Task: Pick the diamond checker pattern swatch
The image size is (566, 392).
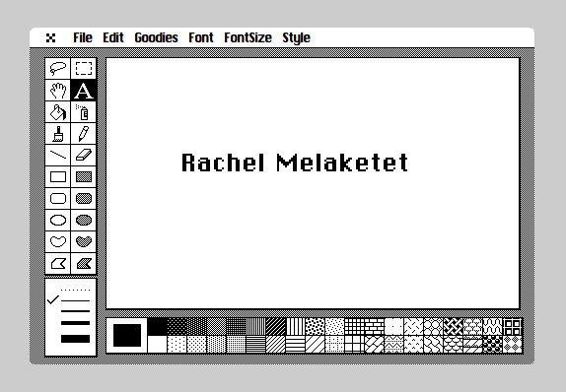Action: coord(512,344)
